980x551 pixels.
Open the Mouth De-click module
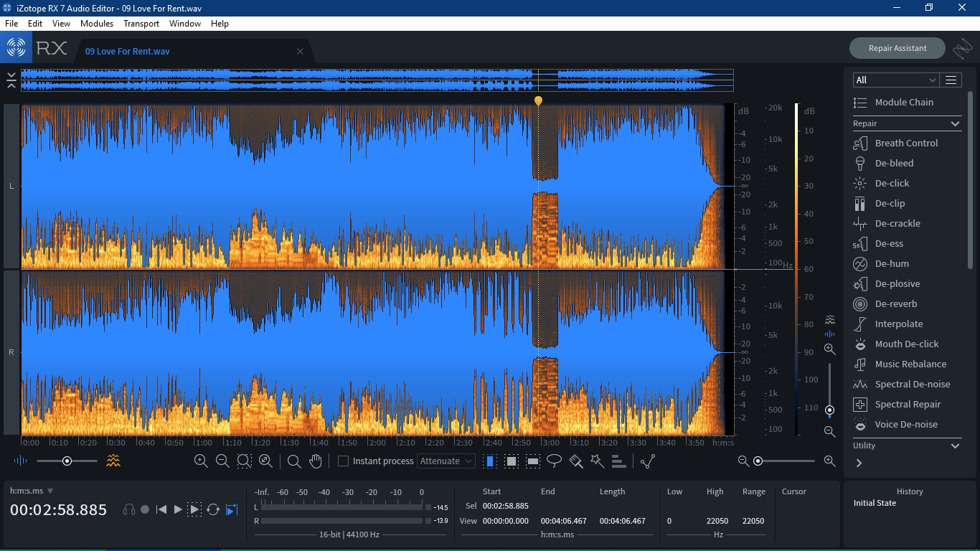[x=906, y=344]
